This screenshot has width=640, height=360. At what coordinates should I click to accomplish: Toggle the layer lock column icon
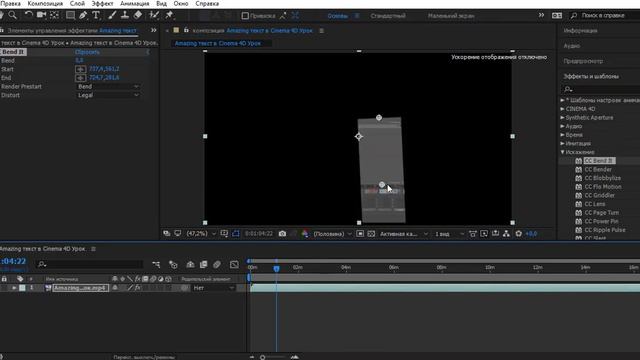pyautogui.click(x=4, y=279)
